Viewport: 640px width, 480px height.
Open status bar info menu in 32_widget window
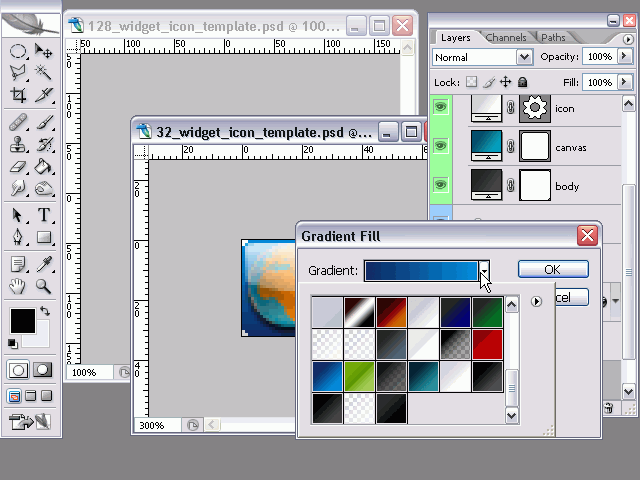193,425
